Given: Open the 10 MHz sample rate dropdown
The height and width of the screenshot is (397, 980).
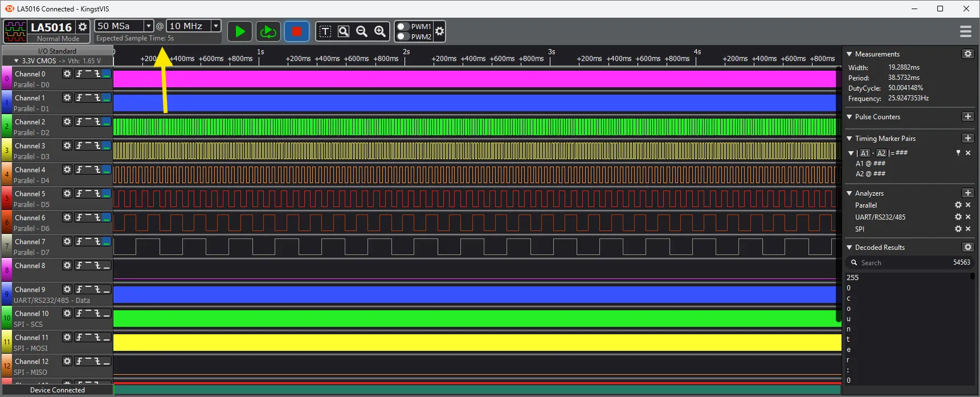Looking at the screenshot, I should (x=216, y=26).
